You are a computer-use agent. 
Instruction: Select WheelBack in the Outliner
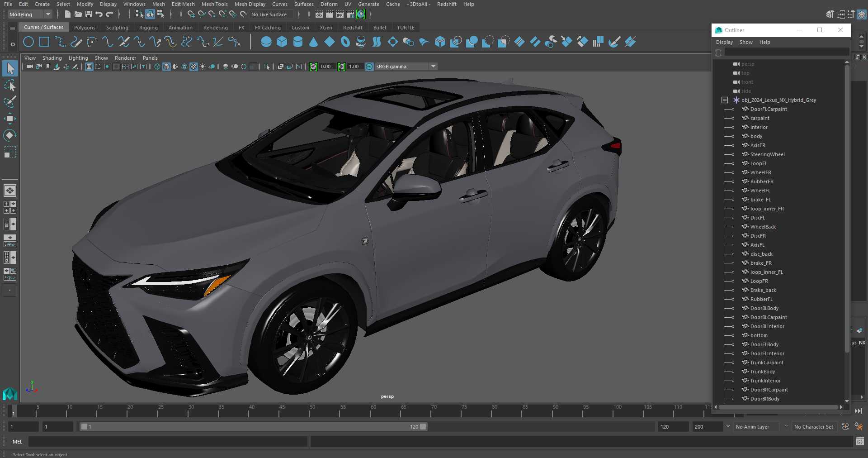[x=763, y=227]
